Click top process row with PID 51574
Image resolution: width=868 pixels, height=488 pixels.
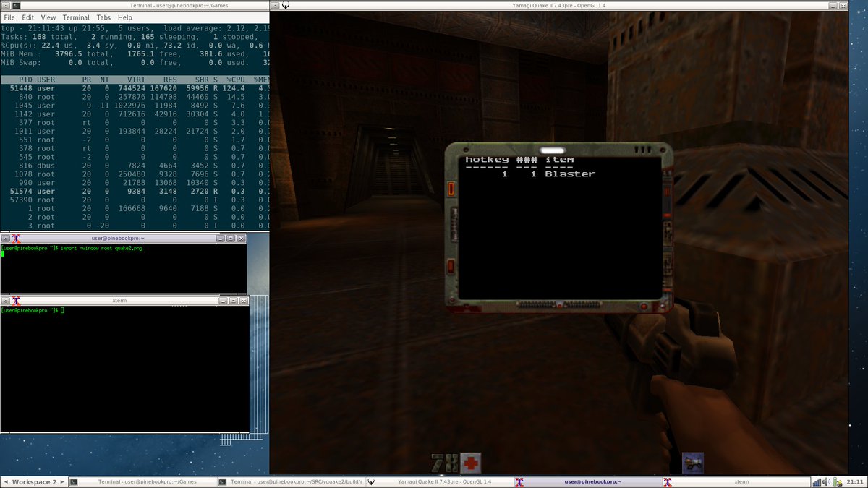[135, 192]
